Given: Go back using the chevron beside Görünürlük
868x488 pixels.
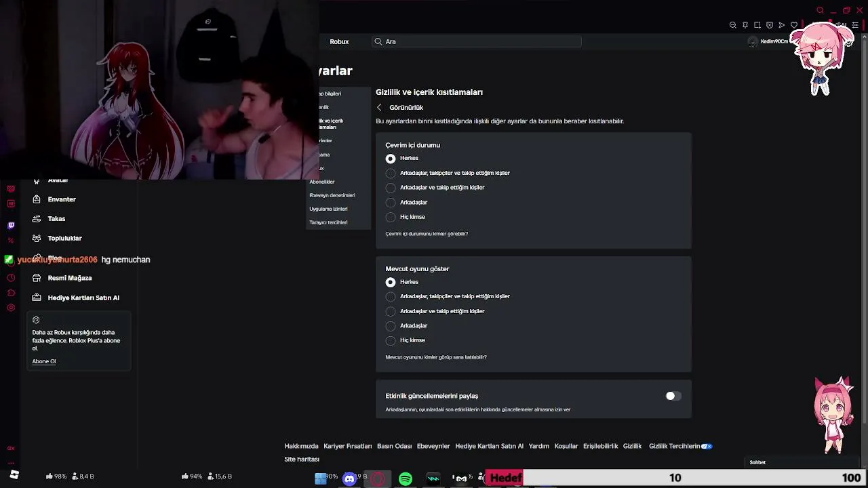Looking at the screenshot, I should 379,107.
